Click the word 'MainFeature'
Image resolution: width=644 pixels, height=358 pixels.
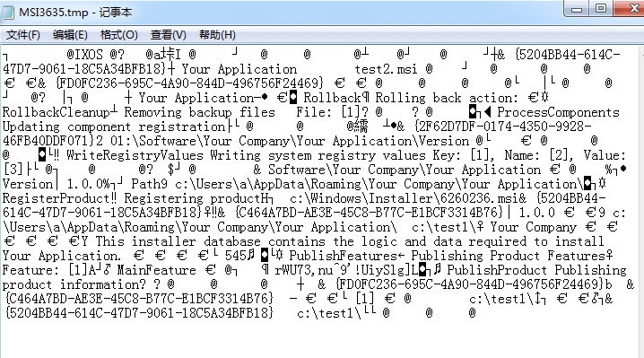click(156, 270)
